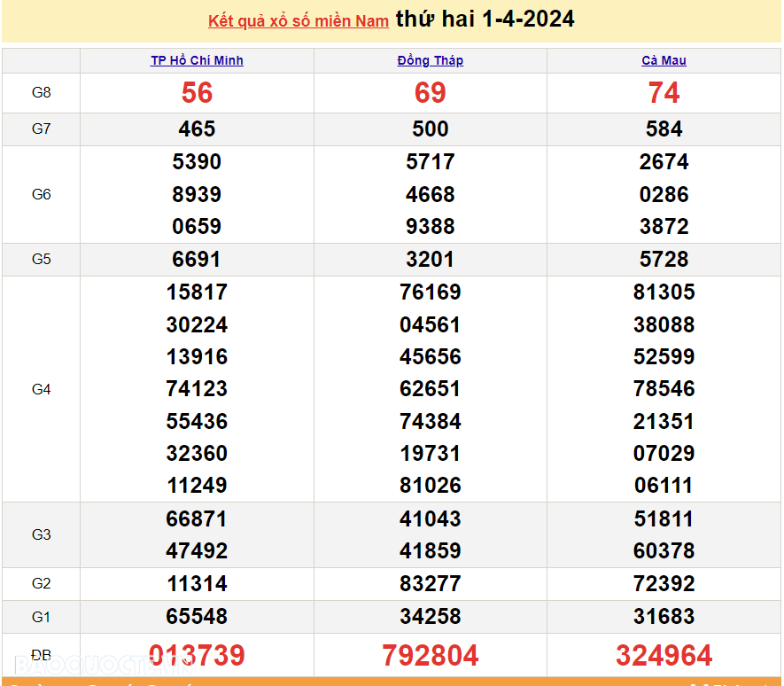Open the TP Hồ Chí Minh province link
The image size is (784, 686).
197,60
